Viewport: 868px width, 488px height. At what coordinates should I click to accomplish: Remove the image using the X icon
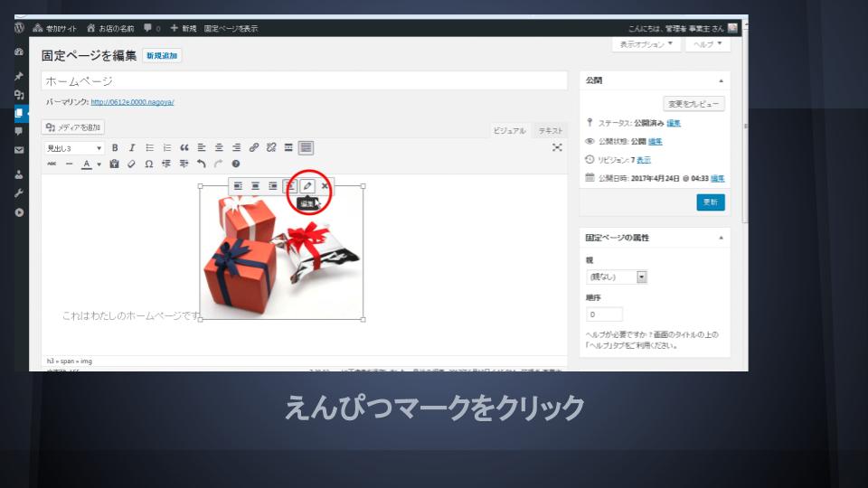click(325, 186)
